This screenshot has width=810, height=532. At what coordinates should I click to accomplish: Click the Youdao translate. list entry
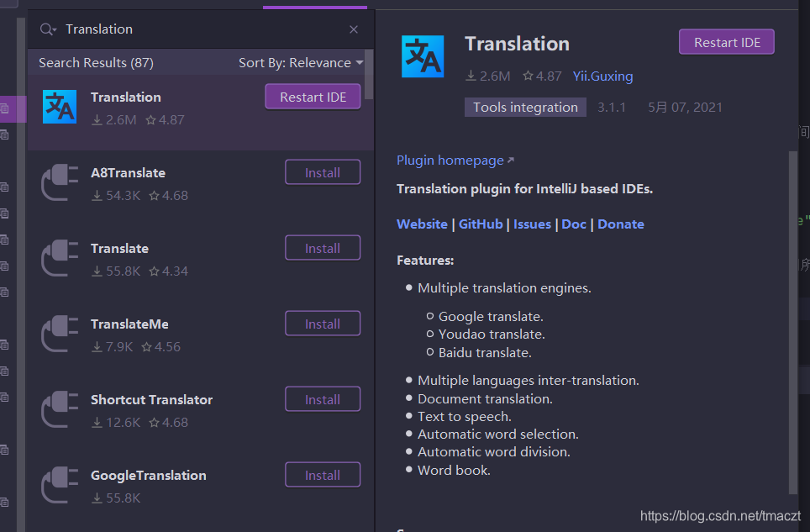click(x=492, y=334)
